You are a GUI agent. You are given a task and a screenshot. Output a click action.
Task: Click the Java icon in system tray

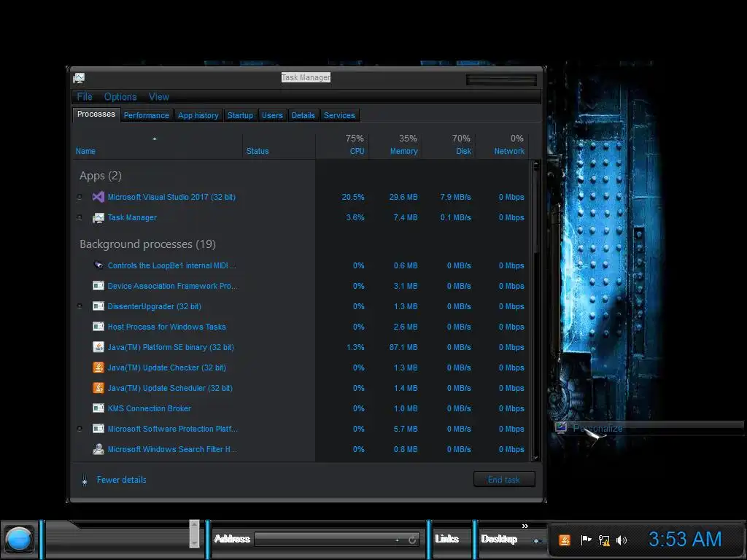click(x=564, y=540)
